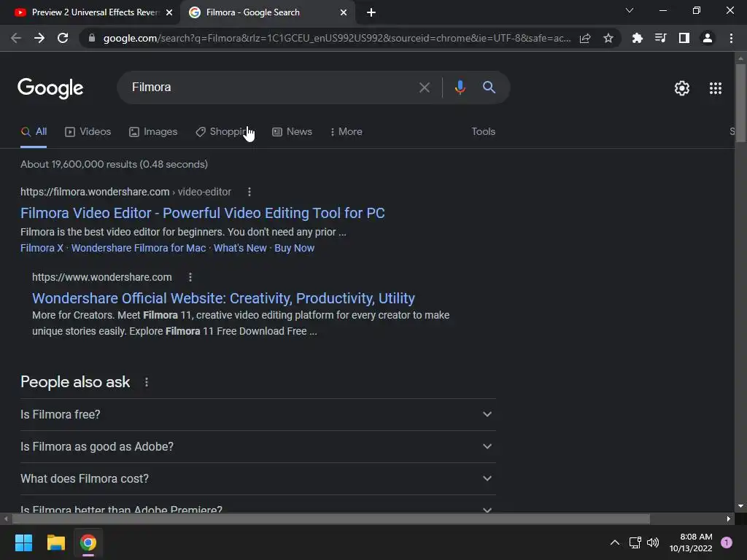View site info via lock icon
The image size is (747, 560).
[91, 38]
